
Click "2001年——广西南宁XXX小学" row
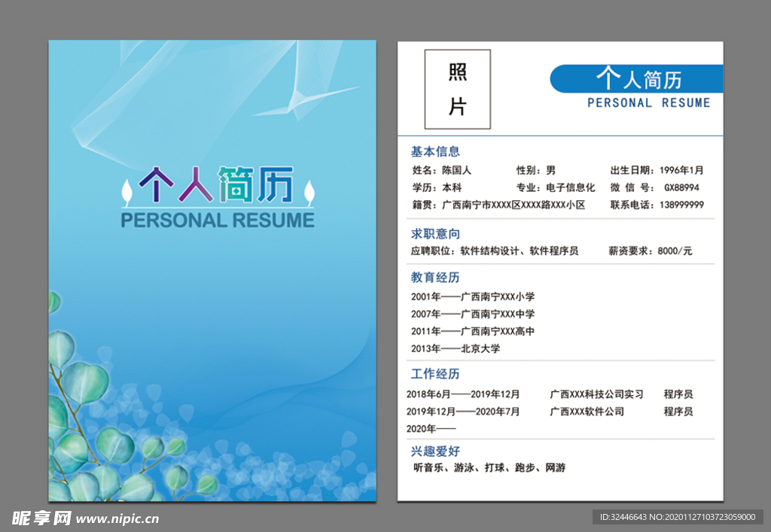[x=473, y=296]
